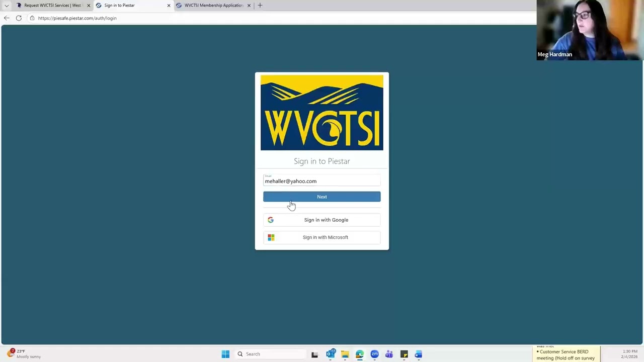644x362 pixels.
Task: Open Outlook from the taskbar
Action: coord(330,354)
